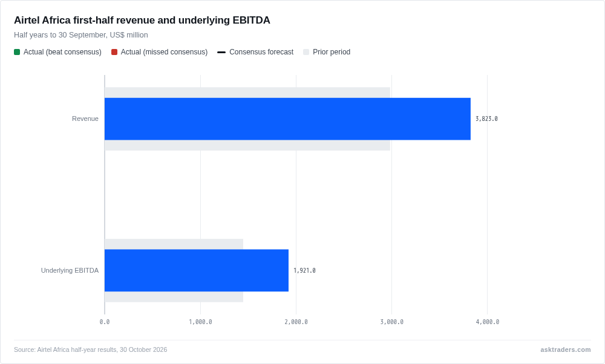The width and height of the screenshot is (605, 364).
Task: Click the 3,000.0 axis tick label
Action: (391, 322)
